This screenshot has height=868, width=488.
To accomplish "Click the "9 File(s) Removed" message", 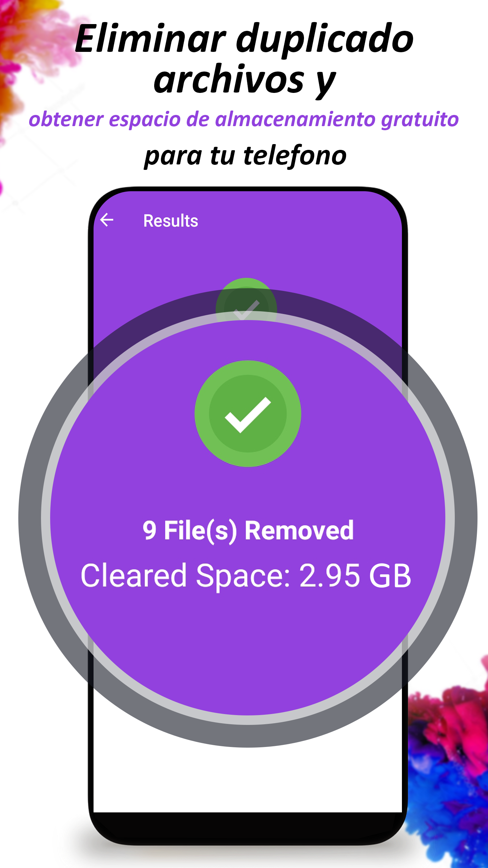I will tap(248, 531).
